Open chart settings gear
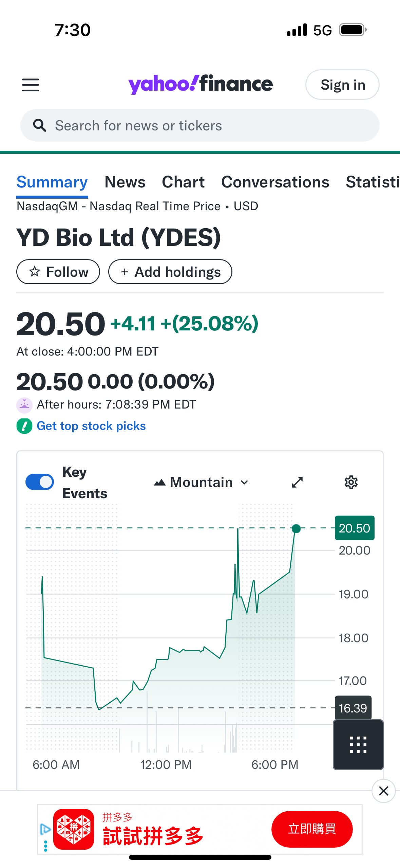Viewport: 400px width, 868px height. pyautogui.click(x=351, y=482)
